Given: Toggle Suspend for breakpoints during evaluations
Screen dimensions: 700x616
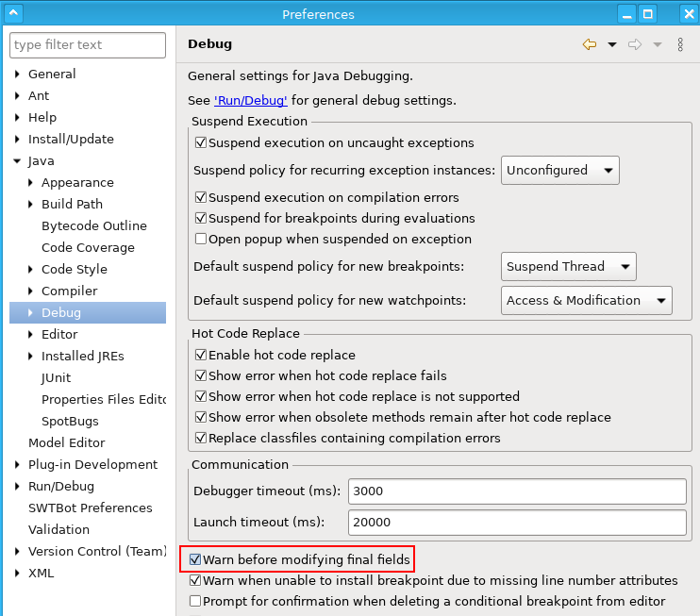Looking at the screenshot, I should tap(201, 218).
